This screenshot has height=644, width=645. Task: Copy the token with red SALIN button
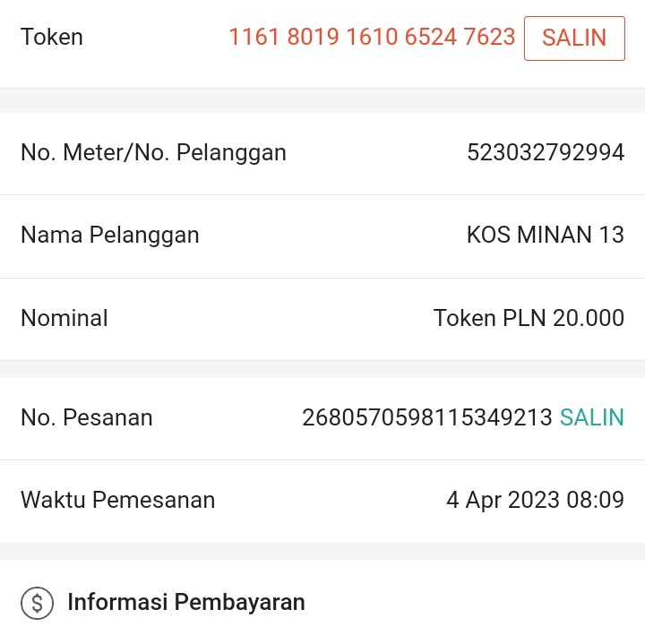coord(574,38)
